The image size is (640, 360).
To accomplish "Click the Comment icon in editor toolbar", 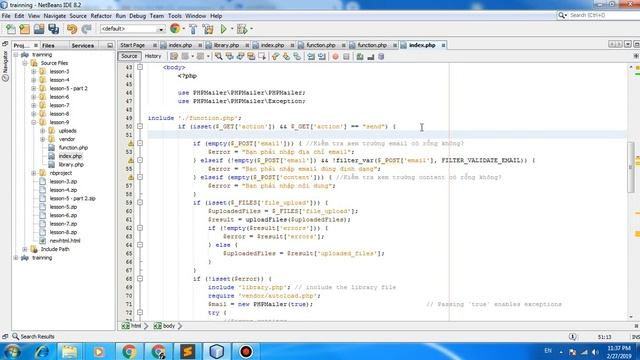I will coord(360,56).
